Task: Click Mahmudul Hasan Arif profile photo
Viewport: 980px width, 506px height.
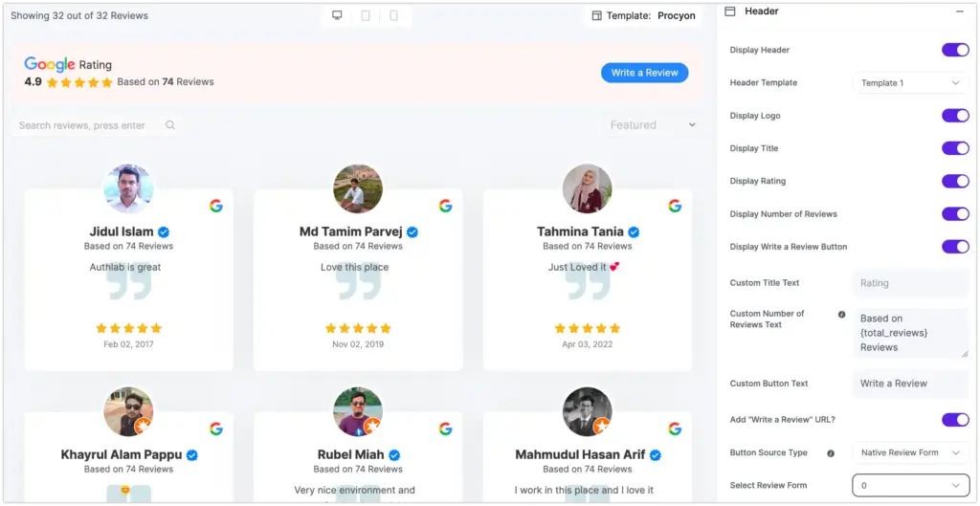Action: [588, 411]
